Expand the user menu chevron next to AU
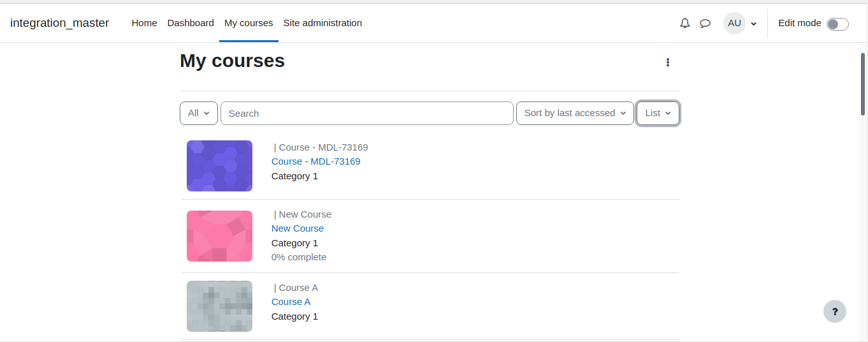This screenshot has height=342, width=868. (754, 24)
